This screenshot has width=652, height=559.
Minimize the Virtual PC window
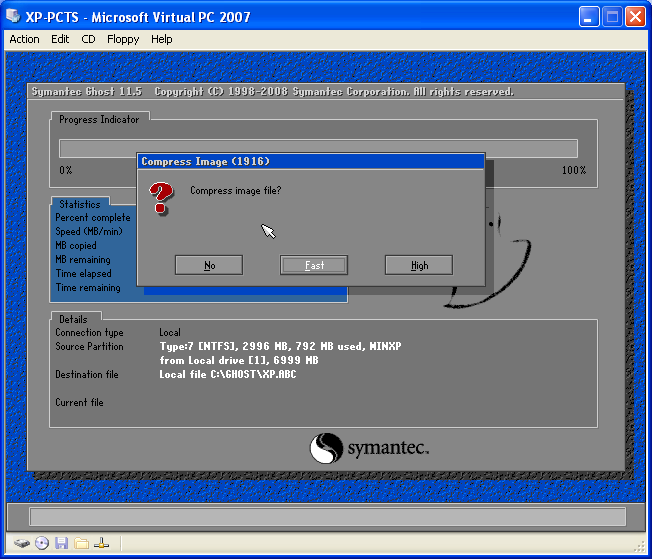(x=589, y=17)
